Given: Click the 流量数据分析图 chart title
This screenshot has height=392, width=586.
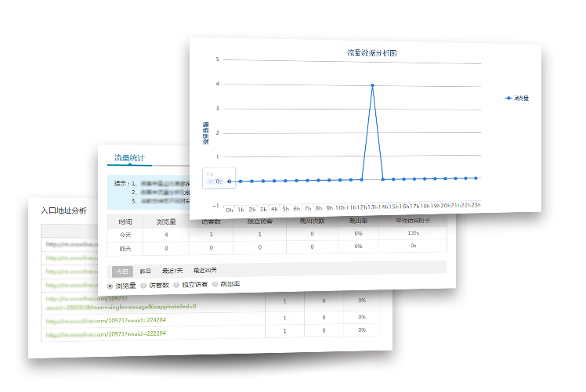Looking at the screenshot, I should tap(373, 52).
